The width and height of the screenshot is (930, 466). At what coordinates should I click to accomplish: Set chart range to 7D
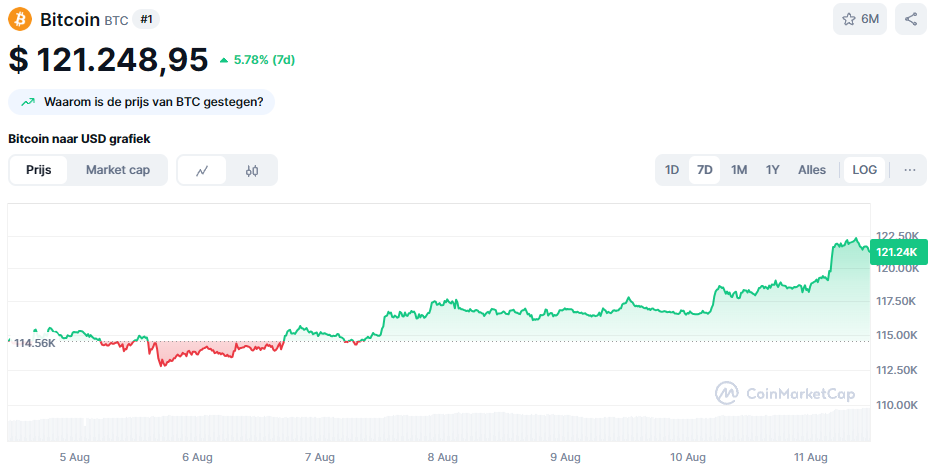705,170
